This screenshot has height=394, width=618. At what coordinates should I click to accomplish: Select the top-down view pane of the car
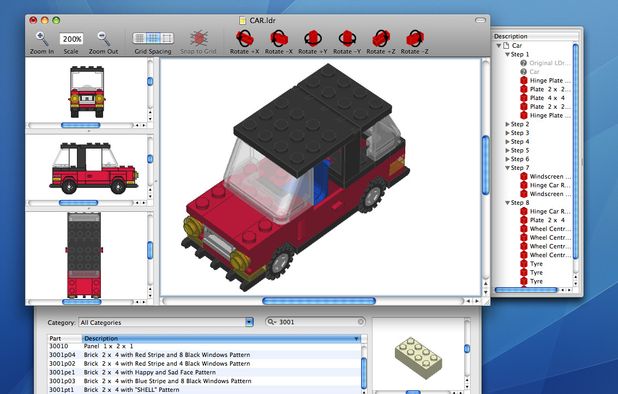(87, 255)
